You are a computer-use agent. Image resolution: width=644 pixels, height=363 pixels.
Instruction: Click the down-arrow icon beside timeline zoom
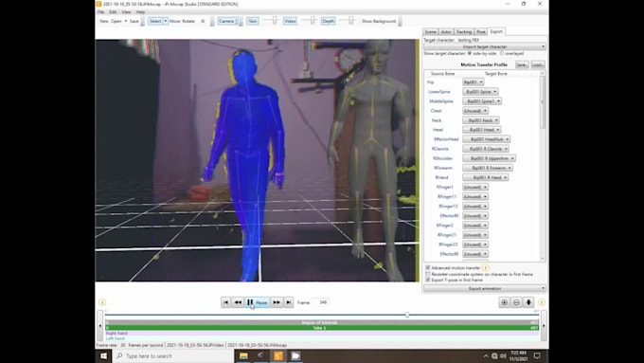tap(528, 302)
